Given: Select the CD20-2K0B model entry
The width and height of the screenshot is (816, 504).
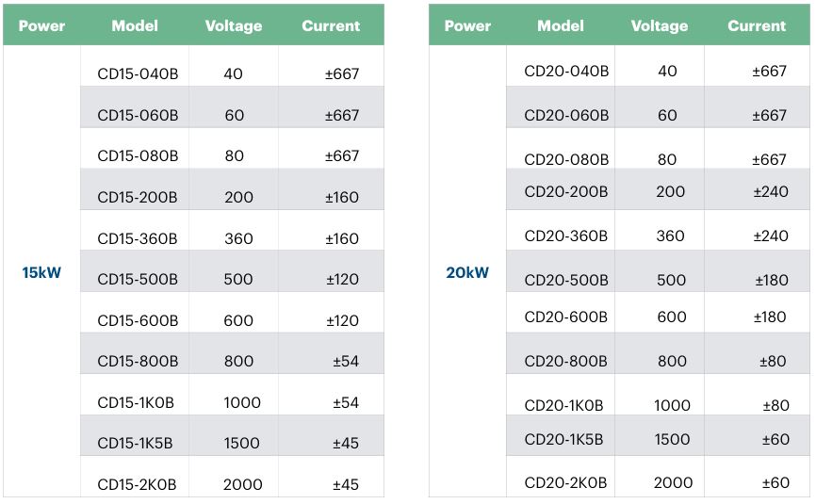Looking at the screenshot, I should click(x=564, y=483).
